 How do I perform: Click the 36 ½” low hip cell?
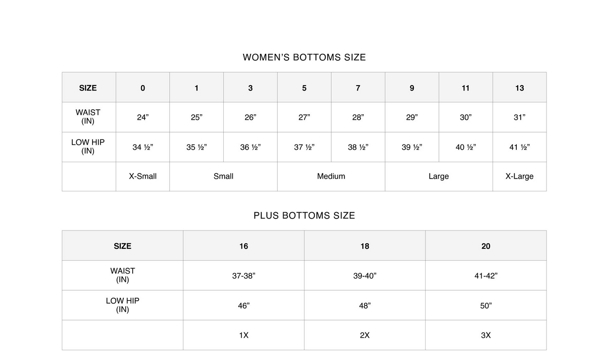[250, 147]
